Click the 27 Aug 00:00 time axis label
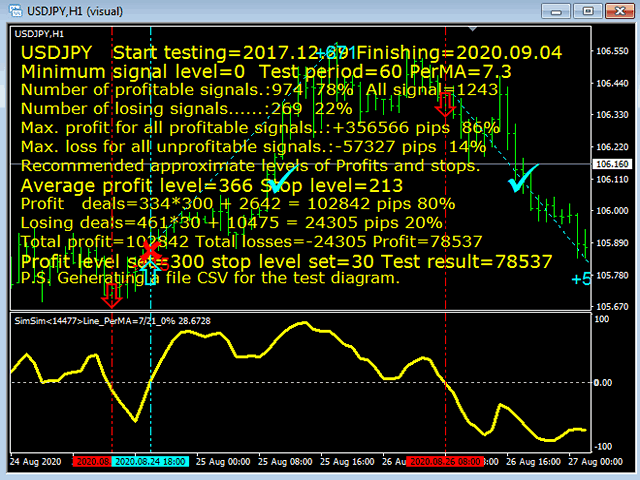The image size is (640, 480). coord(596,462)
